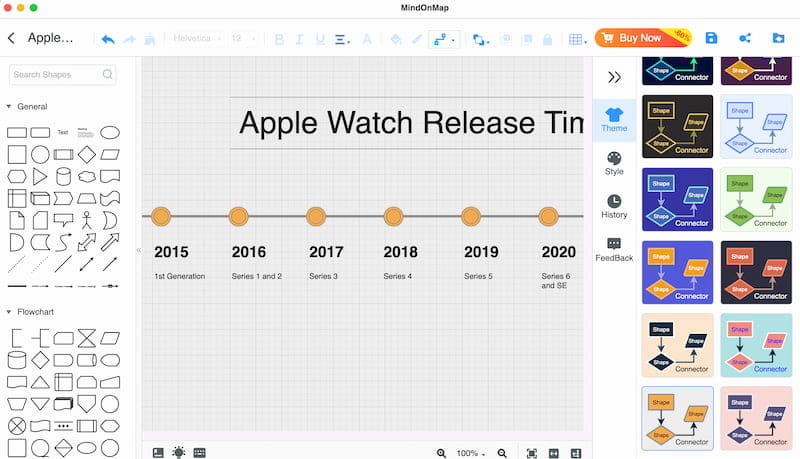Toggle italic formatting I
The width and height of the screenshot is (800, 459).
pyautogui.click(x=299, y=39)
